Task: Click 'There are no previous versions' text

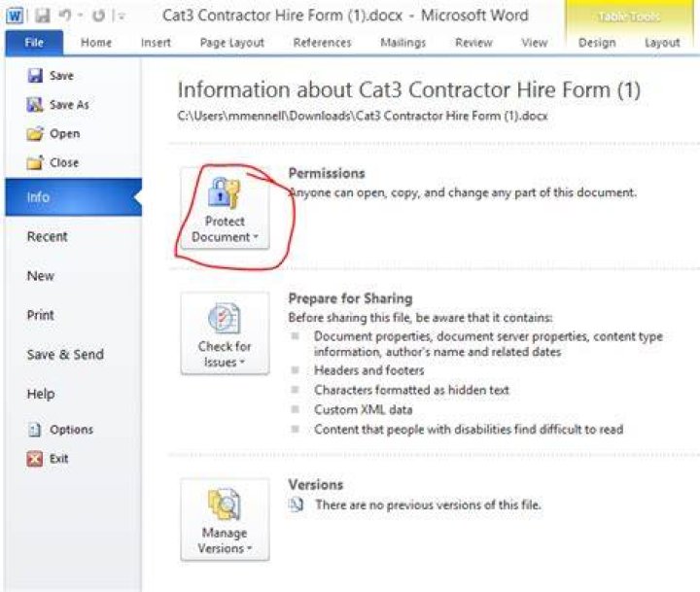Action: pos(428,505)
